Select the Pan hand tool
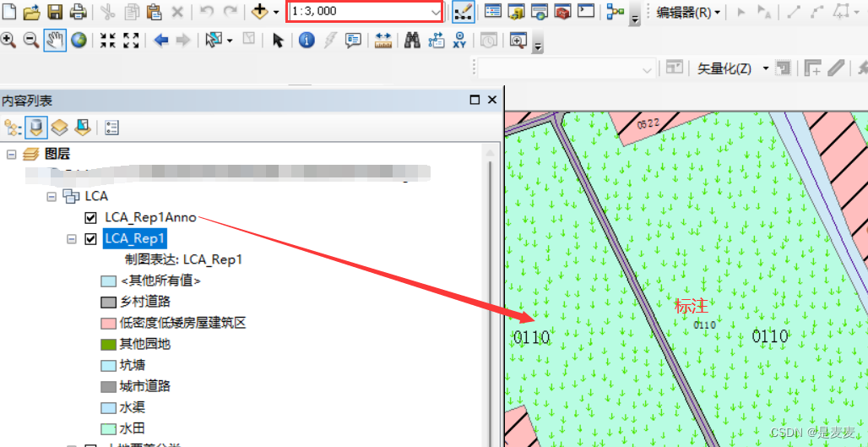The width and height of the screenshot is (868, 447). [x=55, y=40]
